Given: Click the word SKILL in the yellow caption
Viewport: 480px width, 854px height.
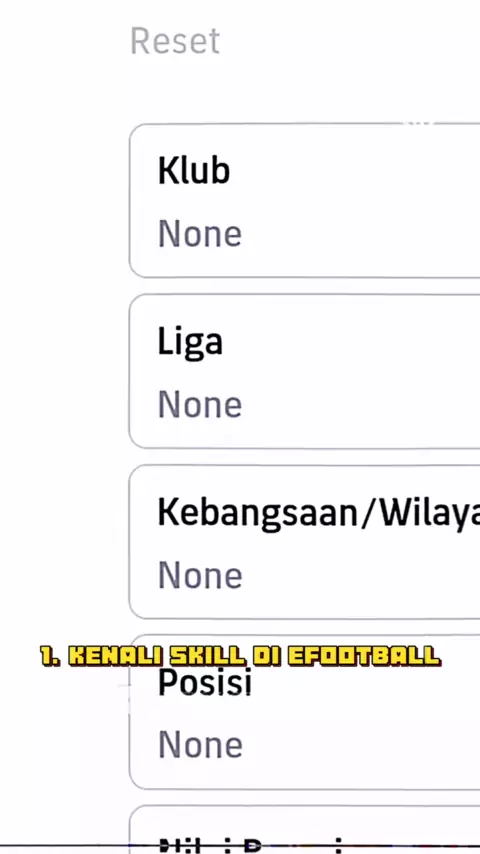Looking at the screenshot, I should click(x=208, y=656).
